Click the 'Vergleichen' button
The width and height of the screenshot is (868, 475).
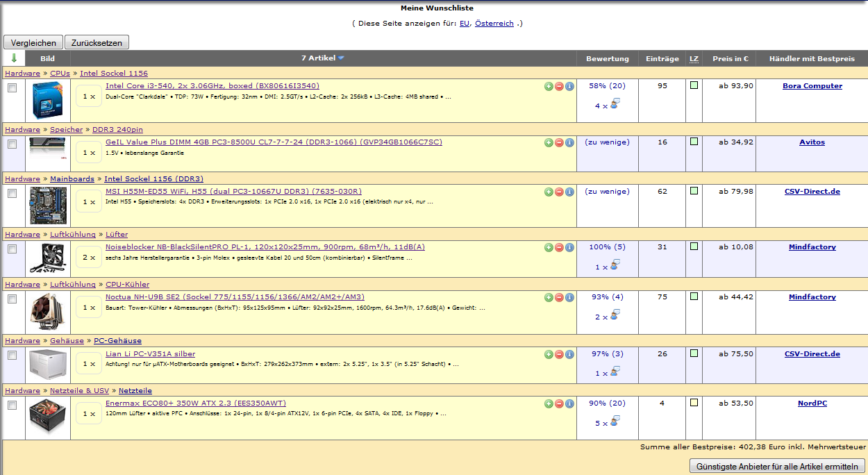(33, 42)
